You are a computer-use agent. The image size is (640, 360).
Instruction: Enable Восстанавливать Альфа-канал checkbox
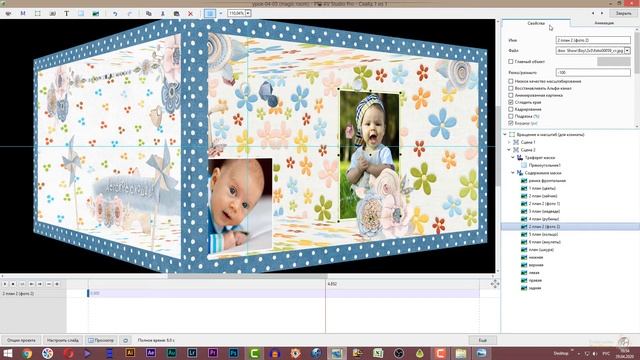[x=511, y=88]
